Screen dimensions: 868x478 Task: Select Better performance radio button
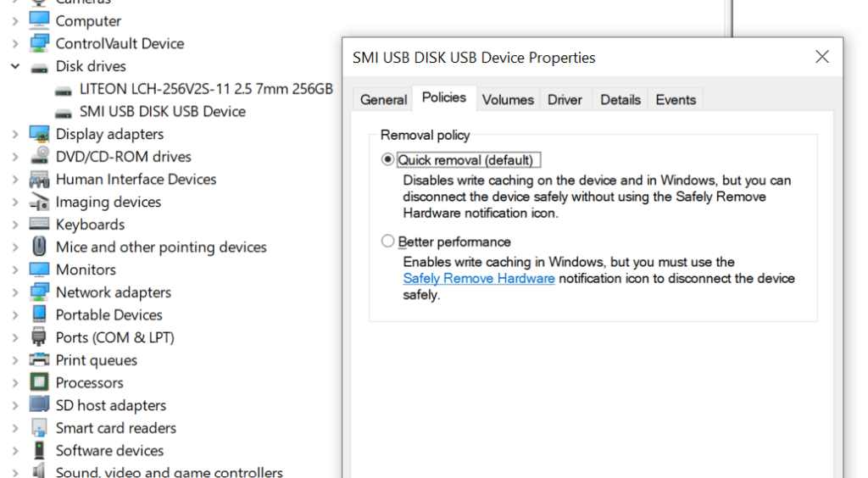click(387, 242)
